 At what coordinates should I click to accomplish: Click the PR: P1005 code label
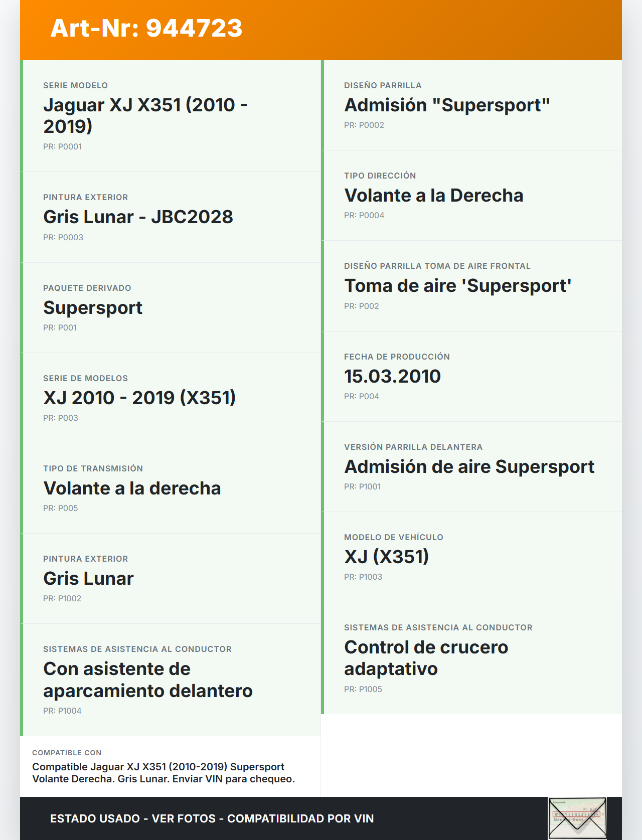click(363, 689)
